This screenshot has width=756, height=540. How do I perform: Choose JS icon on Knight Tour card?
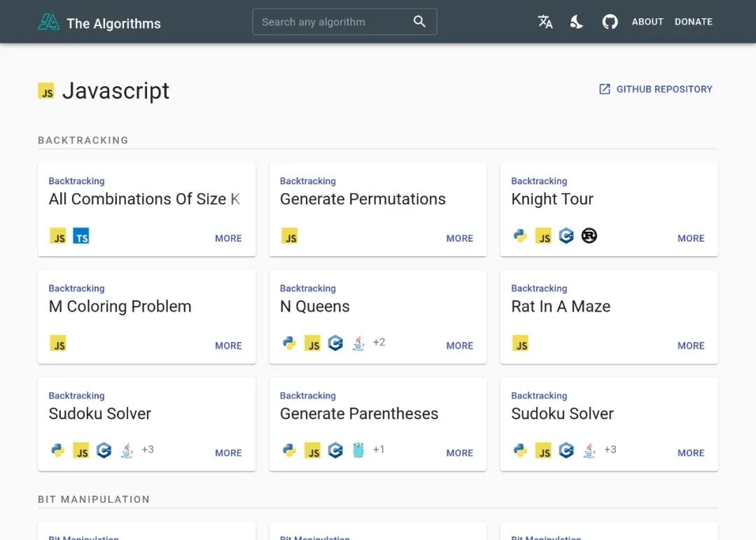543,236
